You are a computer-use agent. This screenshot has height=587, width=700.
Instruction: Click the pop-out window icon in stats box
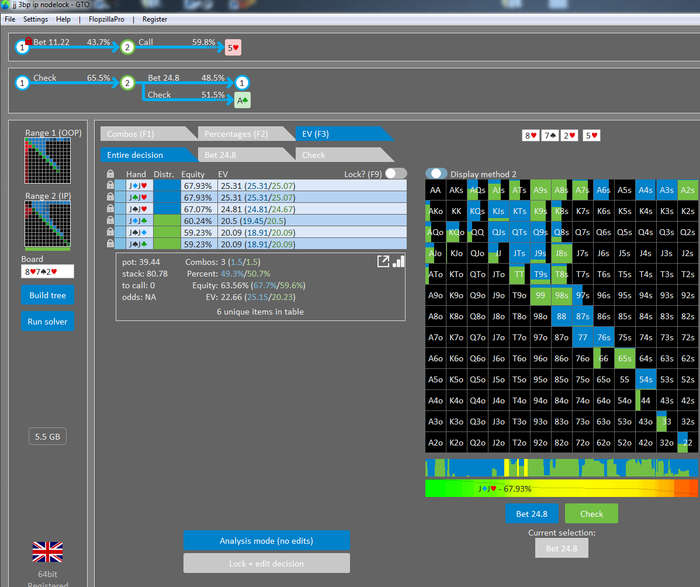(383, 261)
